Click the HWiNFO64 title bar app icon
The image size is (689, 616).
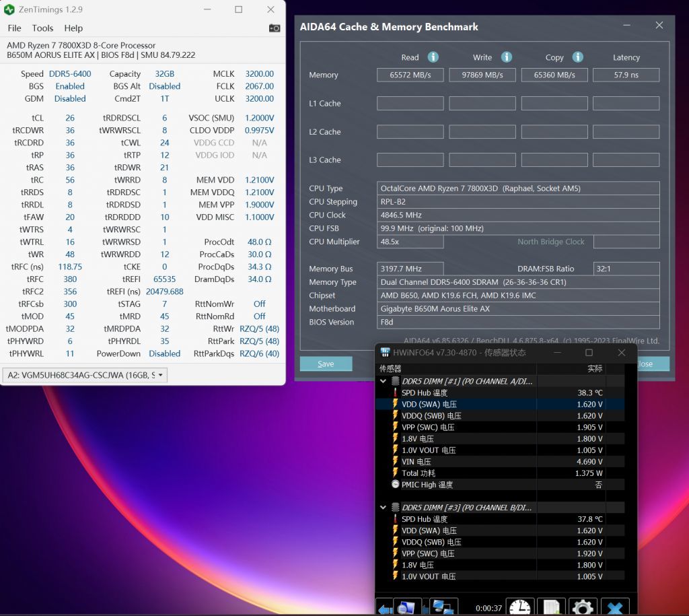point(385,352)
